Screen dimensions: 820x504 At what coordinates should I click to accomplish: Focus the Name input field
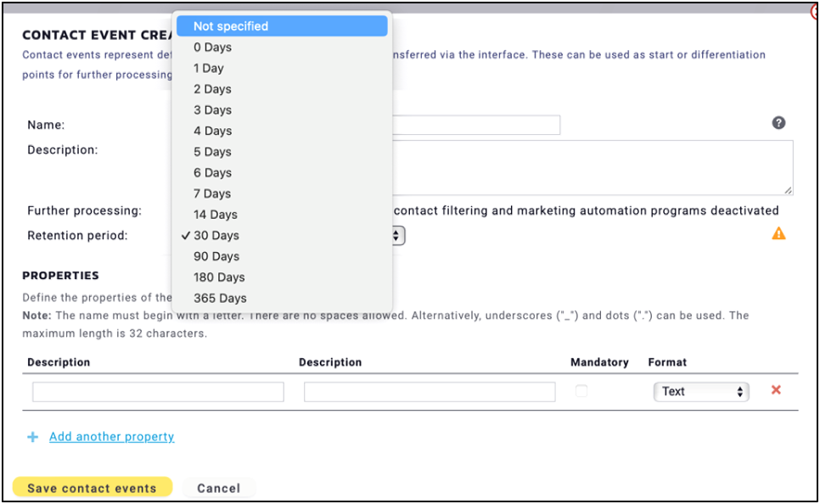click(476, 125)
